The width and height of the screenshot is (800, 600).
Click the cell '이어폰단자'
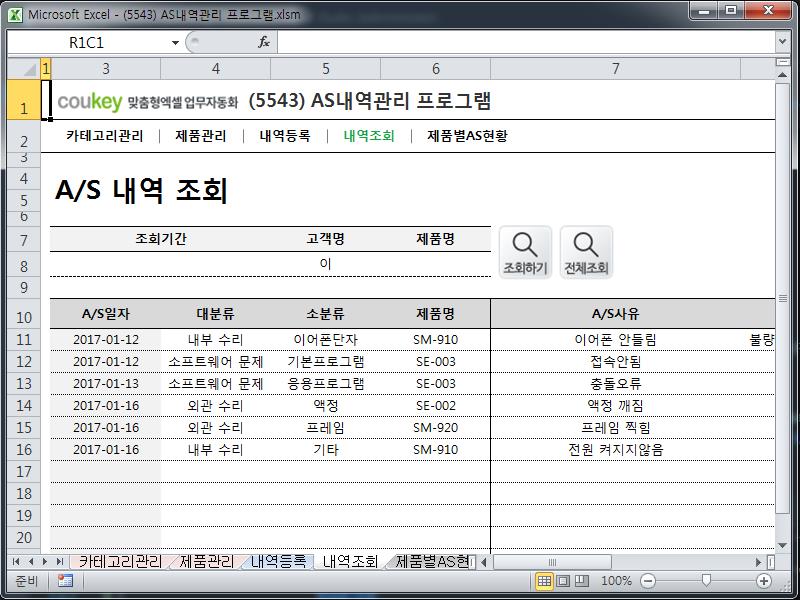point(326,339)
